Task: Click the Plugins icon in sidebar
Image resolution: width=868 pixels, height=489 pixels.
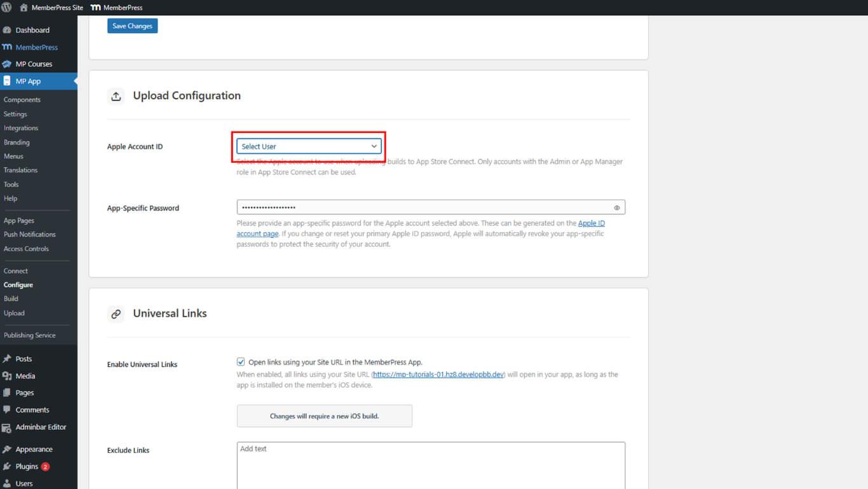Action: [x=7, y=467]
